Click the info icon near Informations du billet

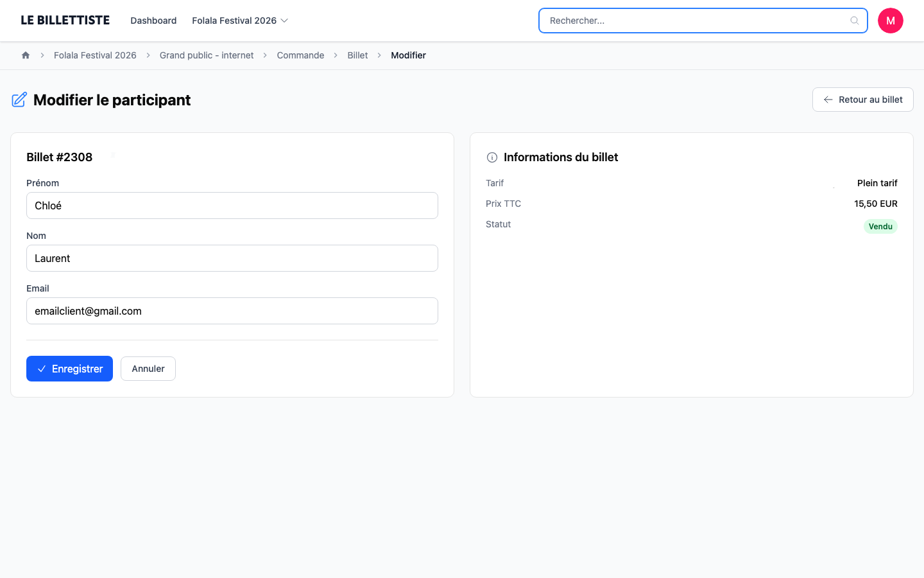[492, 157]
